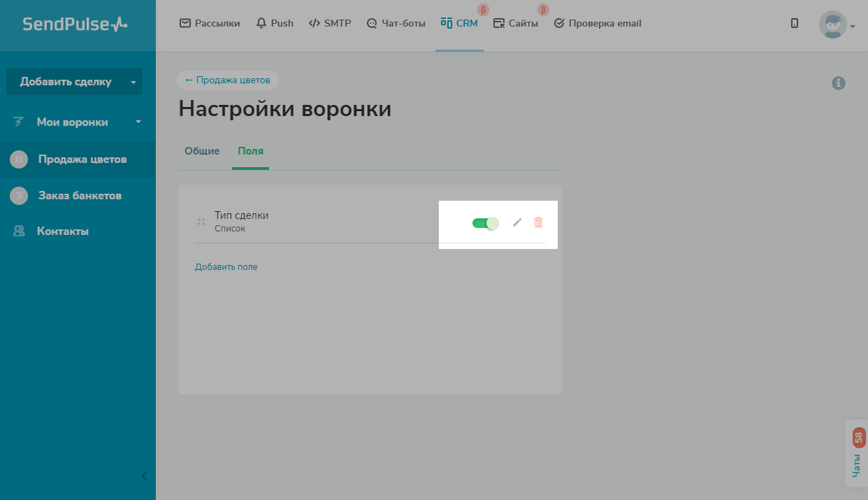Click the SendPulse logo
868x500 pixels.
pos(75,24)
